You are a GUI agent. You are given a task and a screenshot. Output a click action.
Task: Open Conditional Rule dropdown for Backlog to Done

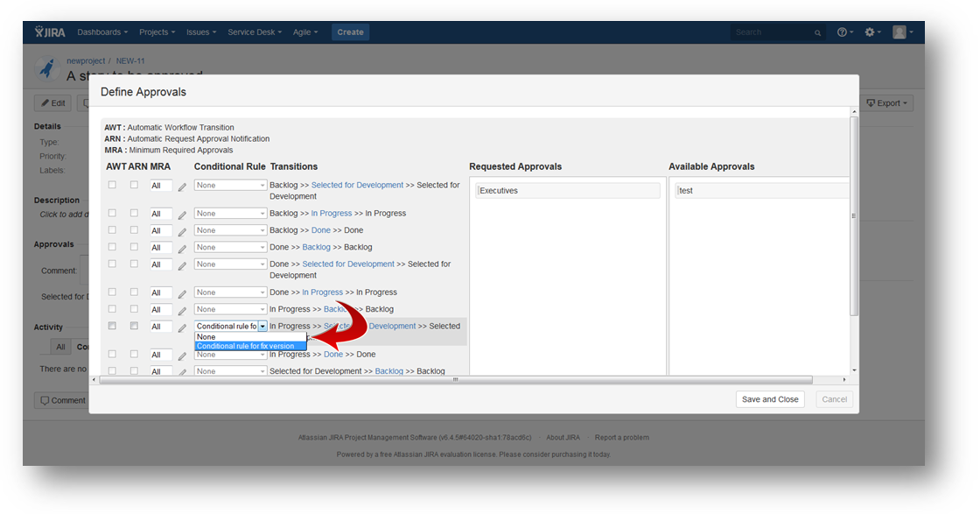(x=230, y=230)
